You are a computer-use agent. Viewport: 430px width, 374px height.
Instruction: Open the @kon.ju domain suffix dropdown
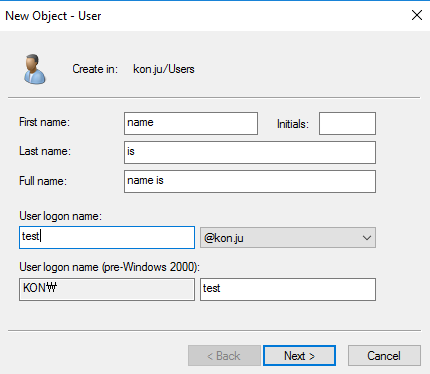coord(288,238)
